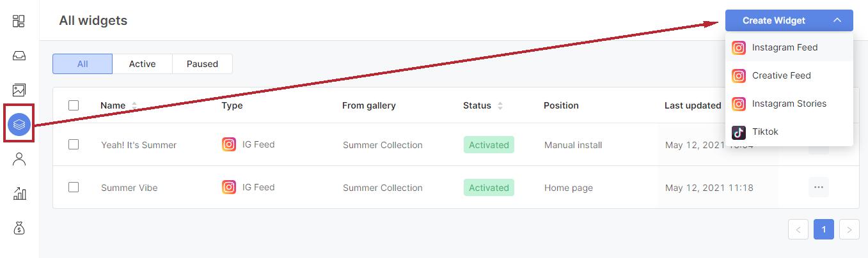Toggle the select-all checkbox in table header
This screenshot has height=258, width=868.
click(74, 105)
